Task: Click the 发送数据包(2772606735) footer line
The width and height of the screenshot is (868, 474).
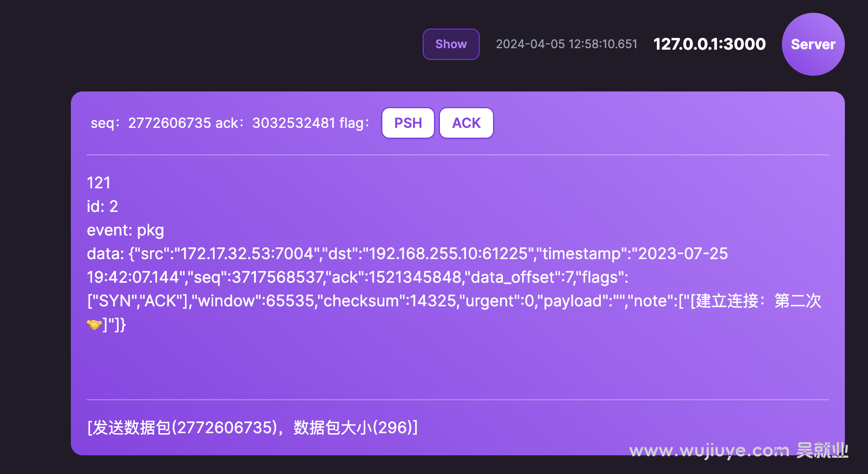Action: pyautogui.click(x=252, y=428)
